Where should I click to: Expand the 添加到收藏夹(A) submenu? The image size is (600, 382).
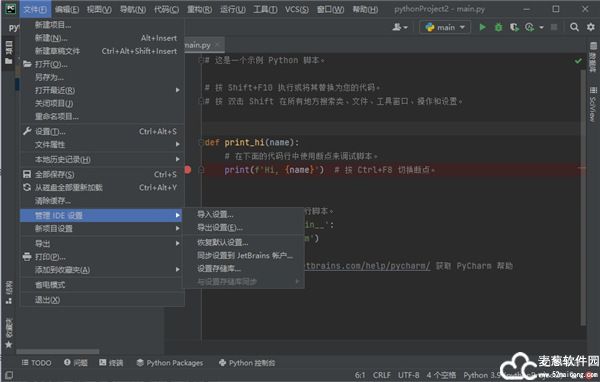tap(102, 270)
